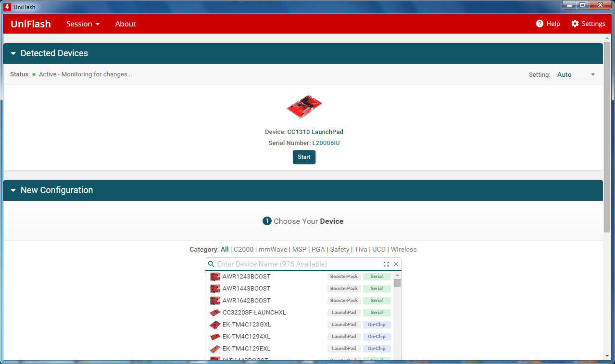Click the CC1310 LaunchPad board image

click(304, 106)
